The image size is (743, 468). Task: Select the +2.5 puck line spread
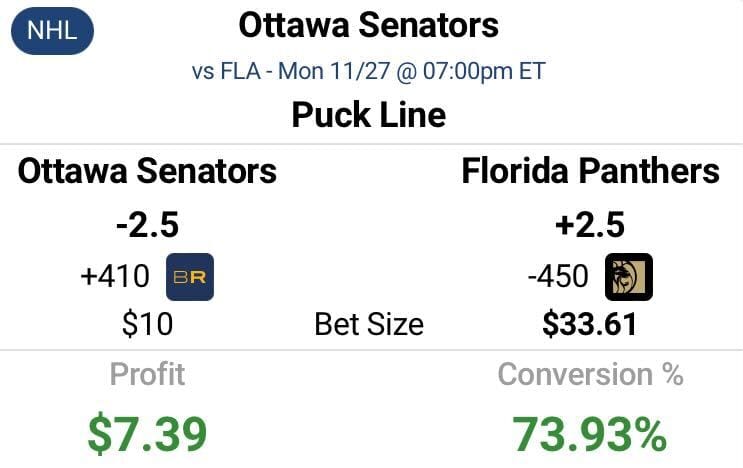click(590, 225)
